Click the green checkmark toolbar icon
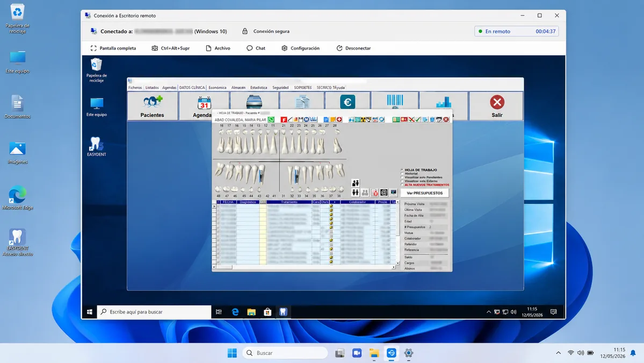 click(418, 119)
